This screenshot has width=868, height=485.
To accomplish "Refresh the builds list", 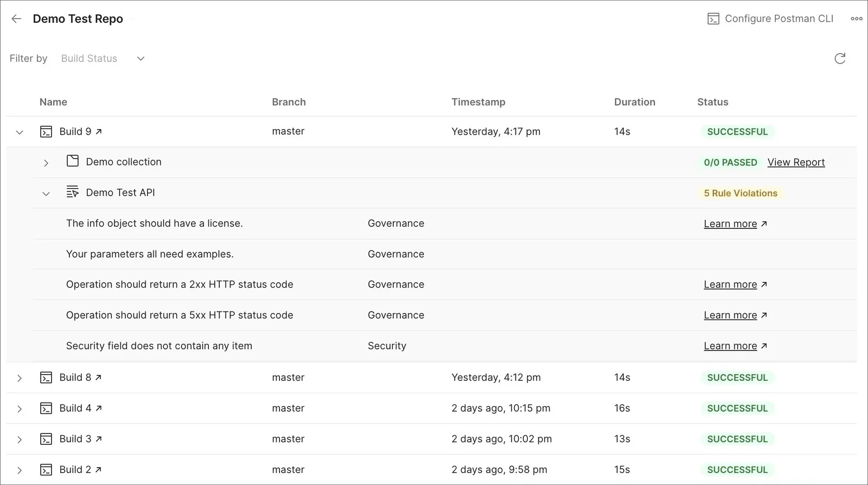I will [x=840, y=59].
